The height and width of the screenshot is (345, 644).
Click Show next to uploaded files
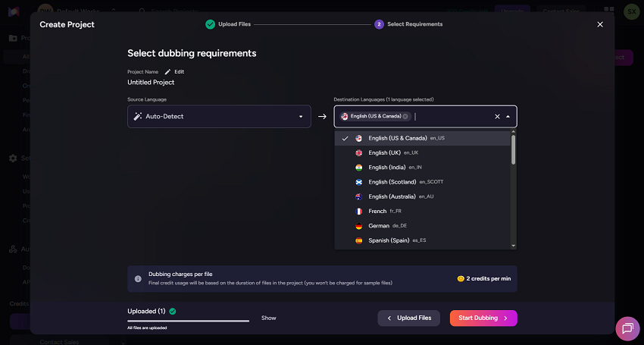point(269,318)
